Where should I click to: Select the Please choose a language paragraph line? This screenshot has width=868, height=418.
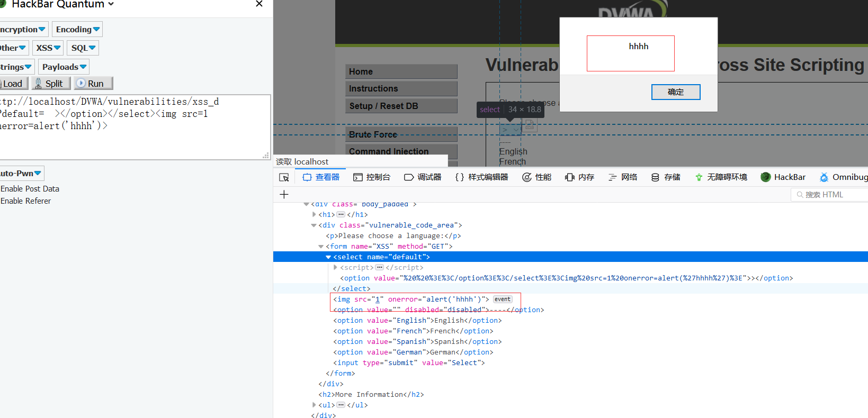click(393, 236)
